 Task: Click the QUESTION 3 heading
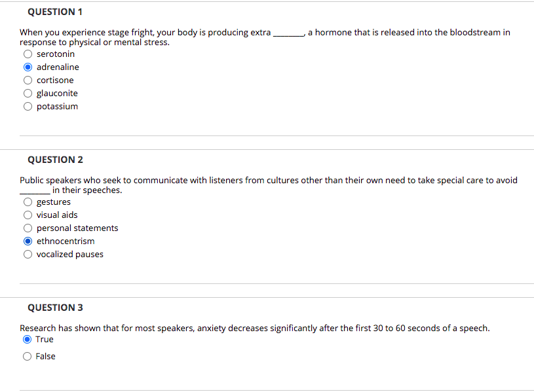point(54,307)
